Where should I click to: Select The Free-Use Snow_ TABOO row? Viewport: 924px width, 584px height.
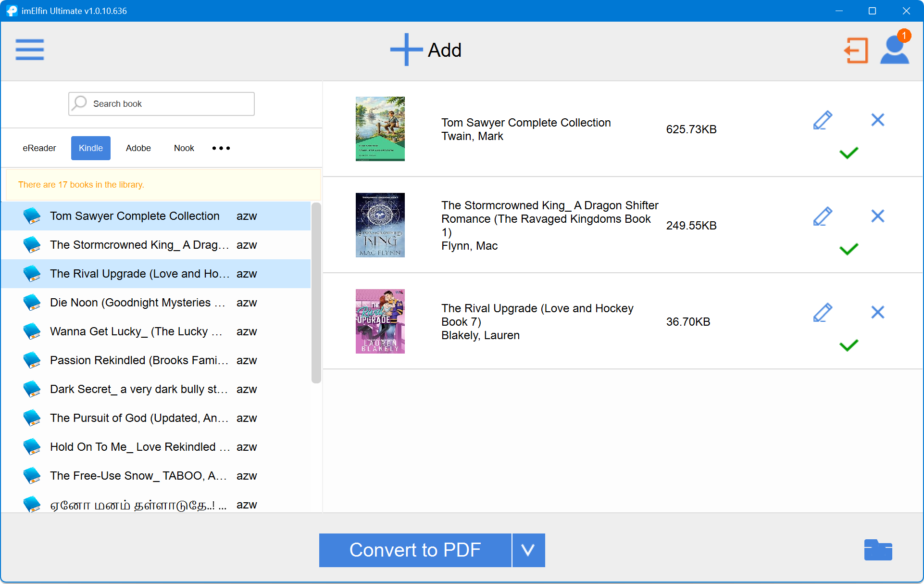coord(156,476)
